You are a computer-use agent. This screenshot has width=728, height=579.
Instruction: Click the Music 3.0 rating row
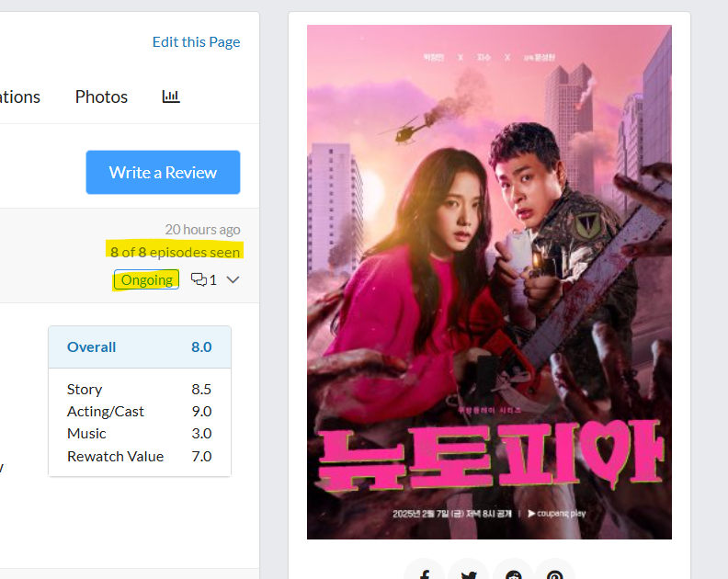[x=140, y=433]
